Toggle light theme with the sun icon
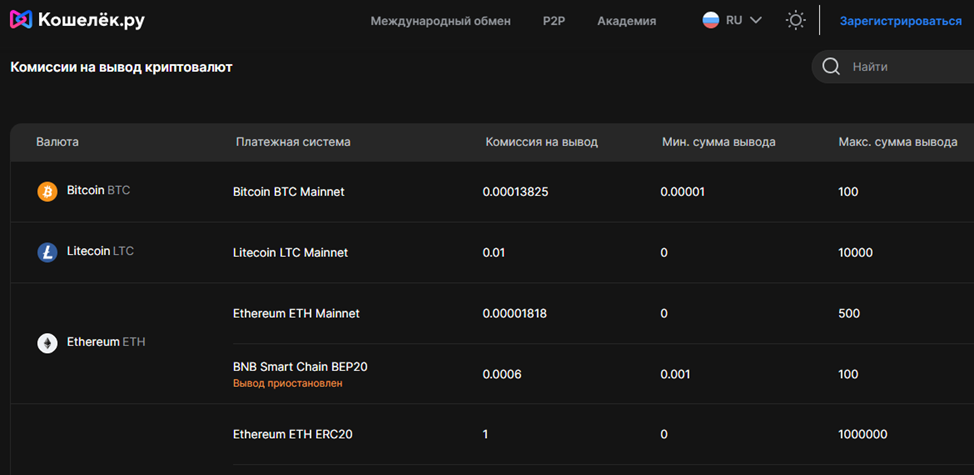Image resolution: width=974 pixels, height=475 pixels. coord(796,20)
